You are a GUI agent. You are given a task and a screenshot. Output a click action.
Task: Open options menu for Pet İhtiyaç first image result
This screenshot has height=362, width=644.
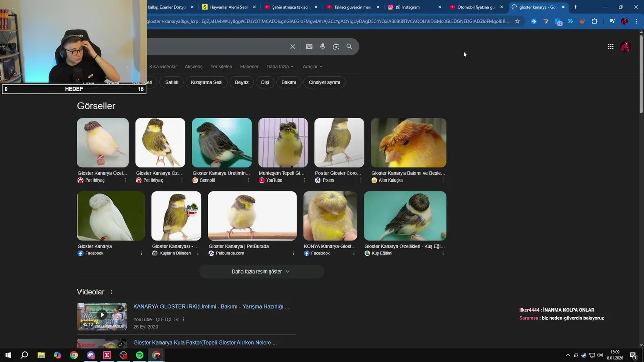tap(125, 180)
